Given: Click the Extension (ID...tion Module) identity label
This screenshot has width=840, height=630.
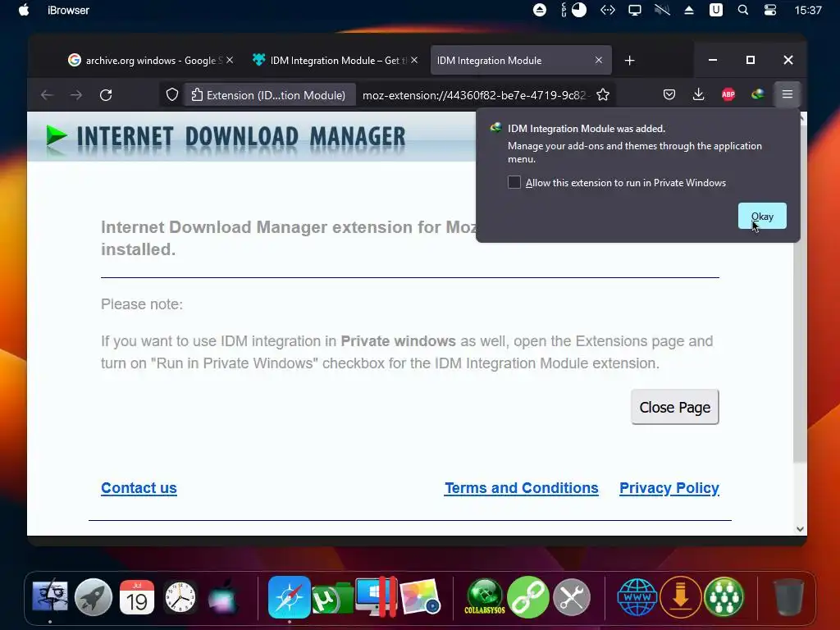Looking at the screenshot, I should [269, 95].
